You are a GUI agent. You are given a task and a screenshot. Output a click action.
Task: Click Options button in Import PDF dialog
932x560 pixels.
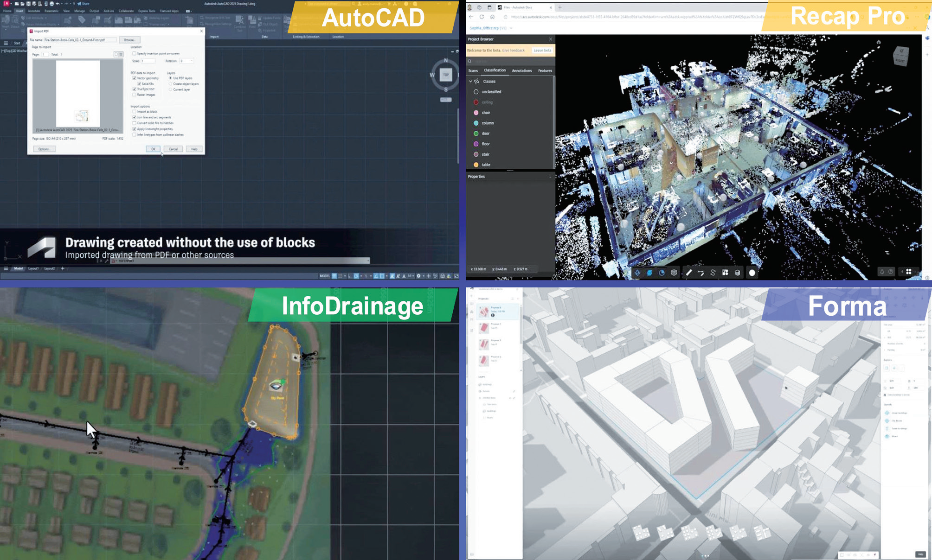tap(44, 149)
